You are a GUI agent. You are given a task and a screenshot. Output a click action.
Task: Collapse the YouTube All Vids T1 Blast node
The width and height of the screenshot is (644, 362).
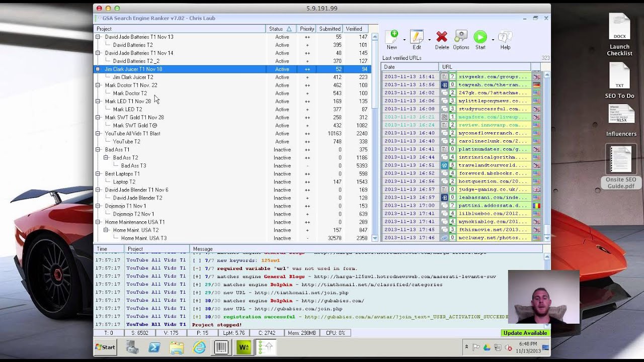pyautogui.click(x=98, y=133)
